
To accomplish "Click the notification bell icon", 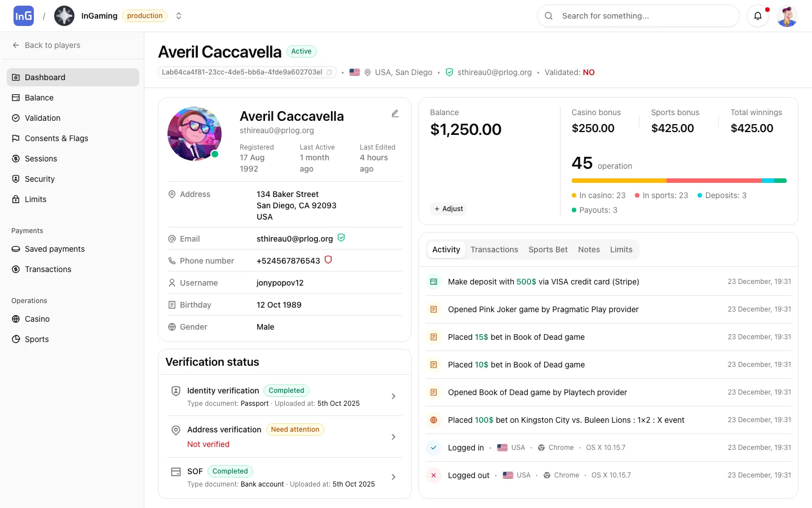I will [758, 16].
